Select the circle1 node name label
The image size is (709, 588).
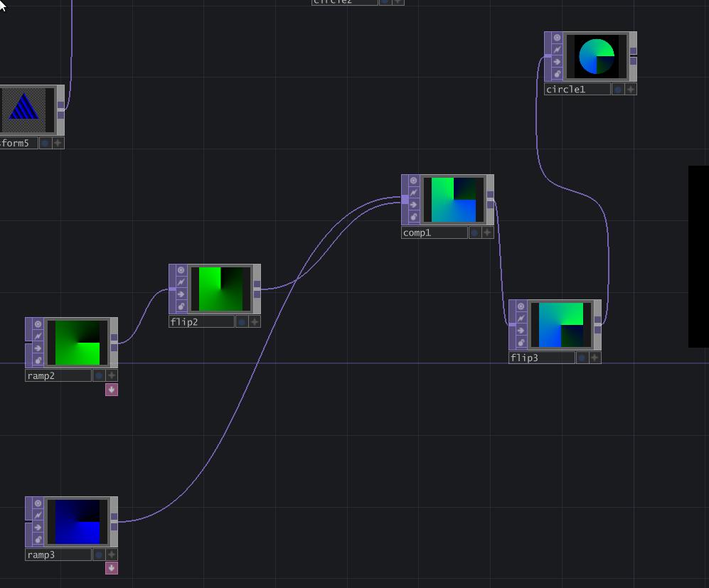[577, 90]
